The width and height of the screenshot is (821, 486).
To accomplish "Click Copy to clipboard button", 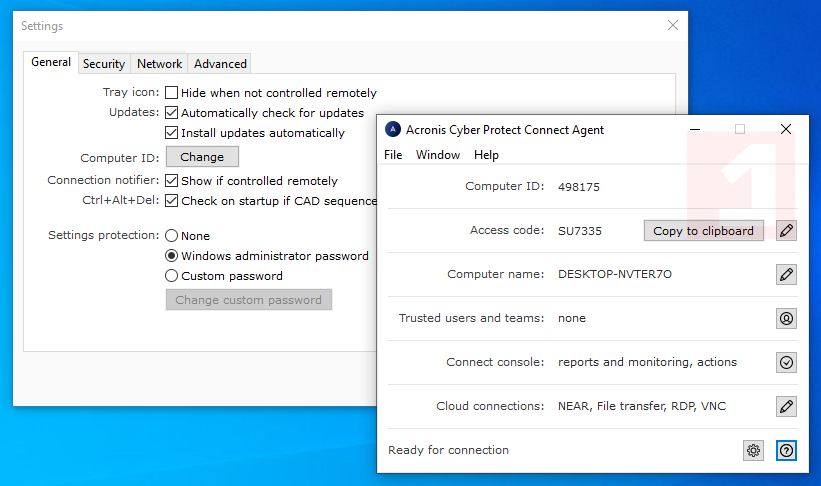I will 703,231.
